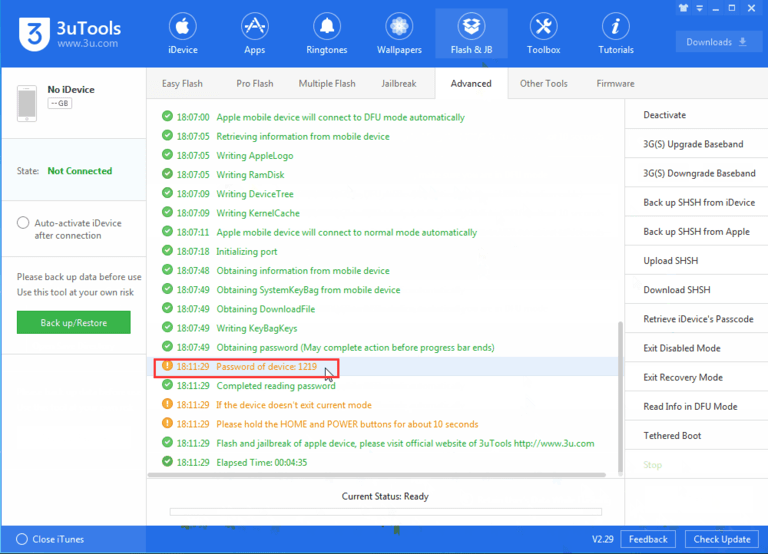Open the Ringtones bell icon
Screen dimensions: 768x554
[327, 27]
